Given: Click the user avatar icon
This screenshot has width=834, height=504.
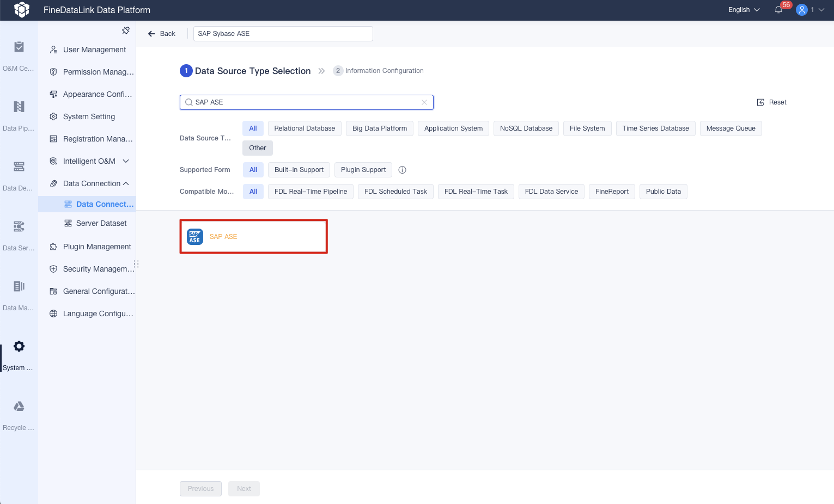Looking at the screenshot, I should point(802,10).
